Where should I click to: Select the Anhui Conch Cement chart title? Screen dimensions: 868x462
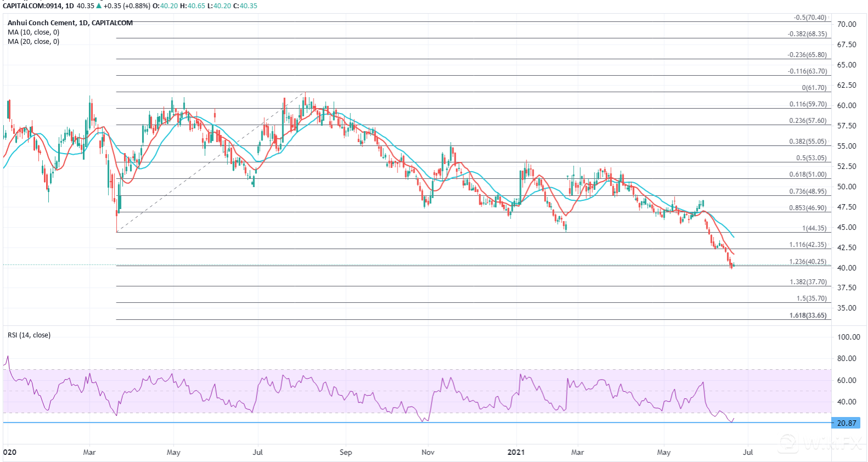[x=70, y=22]
